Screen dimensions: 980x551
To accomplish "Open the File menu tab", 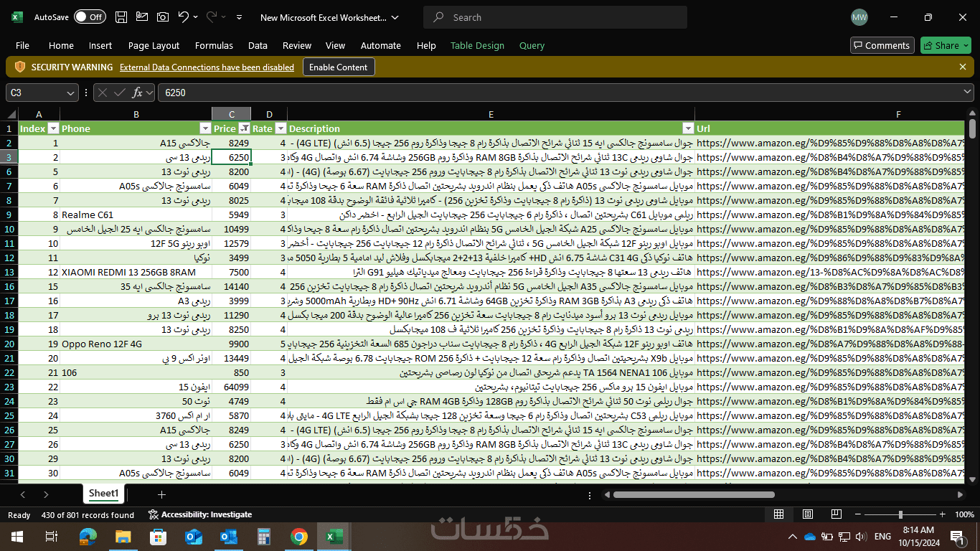I will [x=22, y=45].
